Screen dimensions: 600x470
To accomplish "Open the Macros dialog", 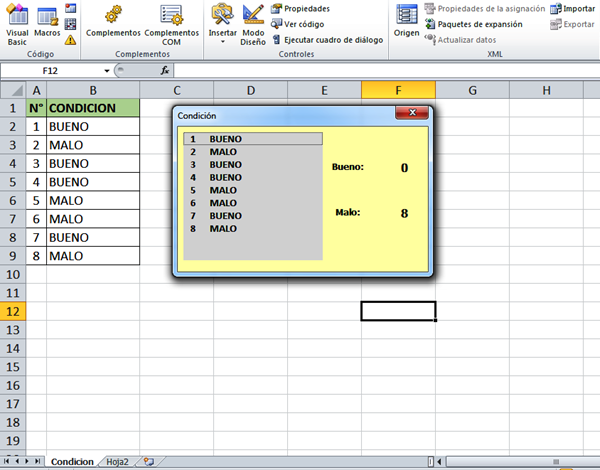I will tap(47, 22).
